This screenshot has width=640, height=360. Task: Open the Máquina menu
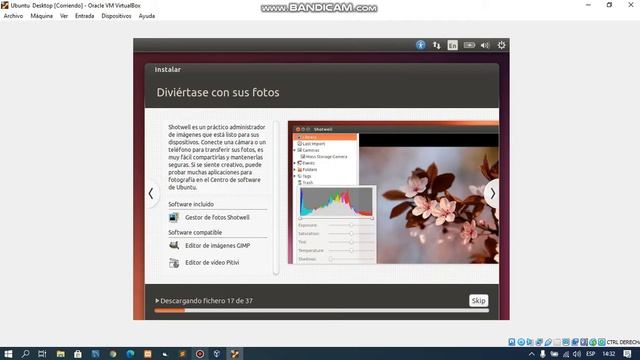pyautogui.click(x=42, y=16)
